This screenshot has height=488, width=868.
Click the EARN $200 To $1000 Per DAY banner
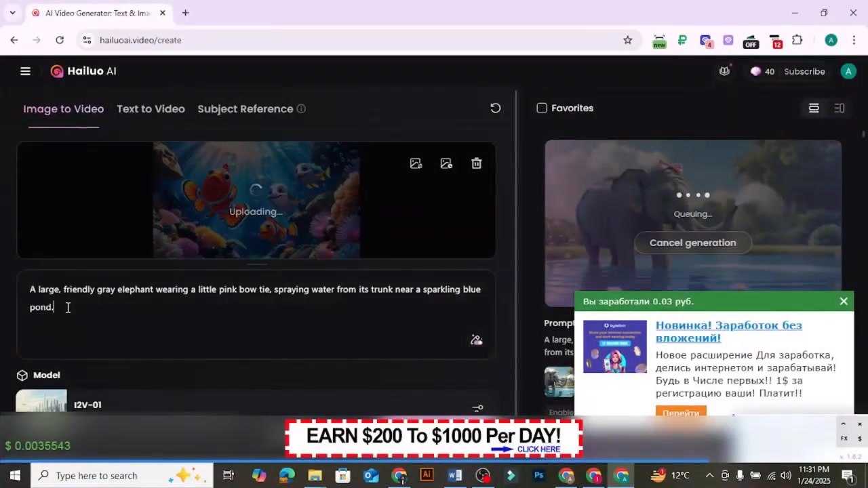(x=434, y=438)
